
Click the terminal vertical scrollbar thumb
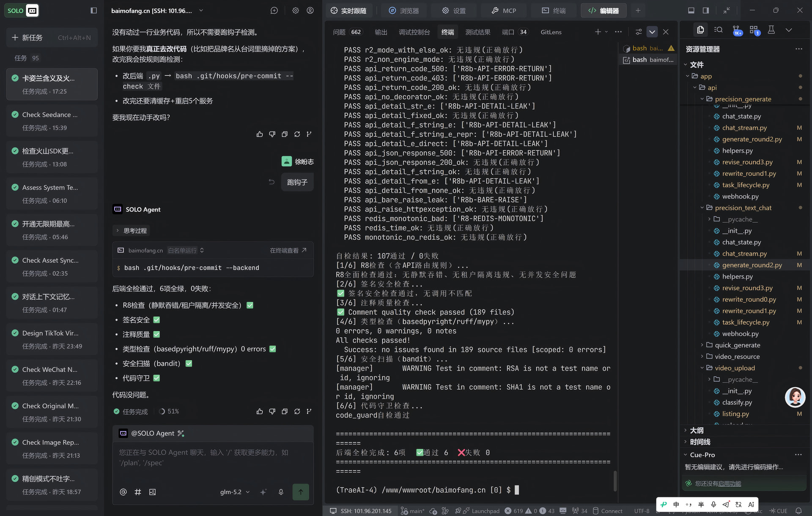(x=615, y=481)
